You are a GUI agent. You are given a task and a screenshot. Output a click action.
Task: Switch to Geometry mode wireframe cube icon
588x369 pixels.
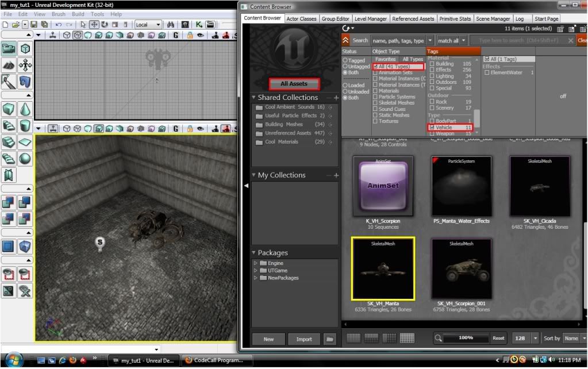point(25,49)
